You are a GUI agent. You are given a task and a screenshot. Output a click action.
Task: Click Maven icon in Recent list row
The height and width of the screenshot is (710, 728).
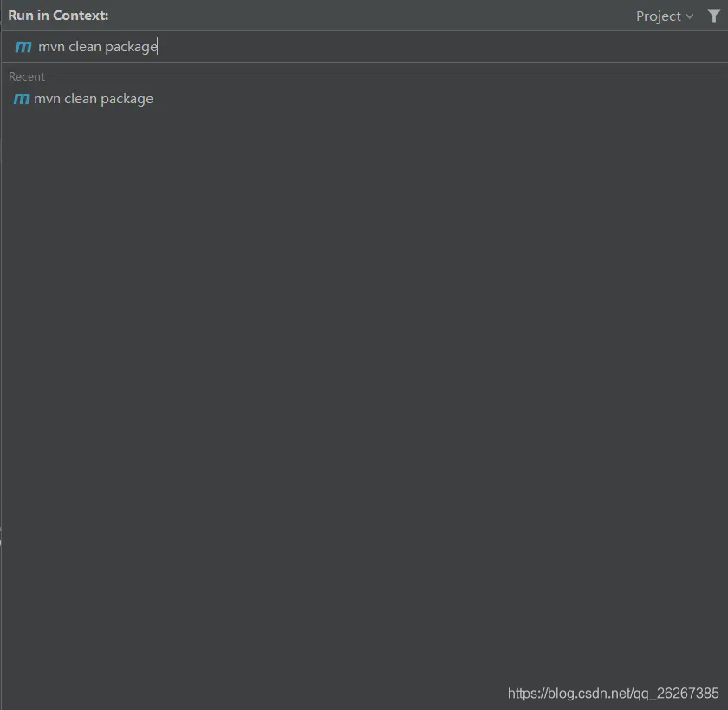(22, 99)
